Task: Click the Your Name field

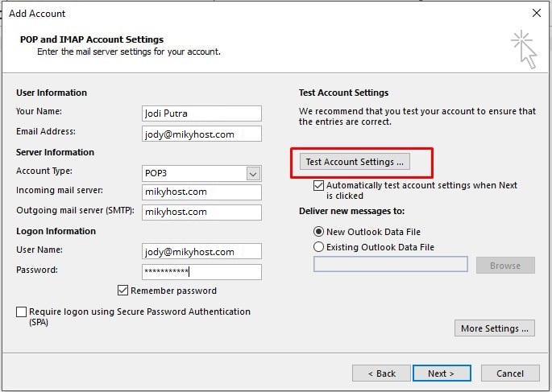Action: tap(201, 113)
